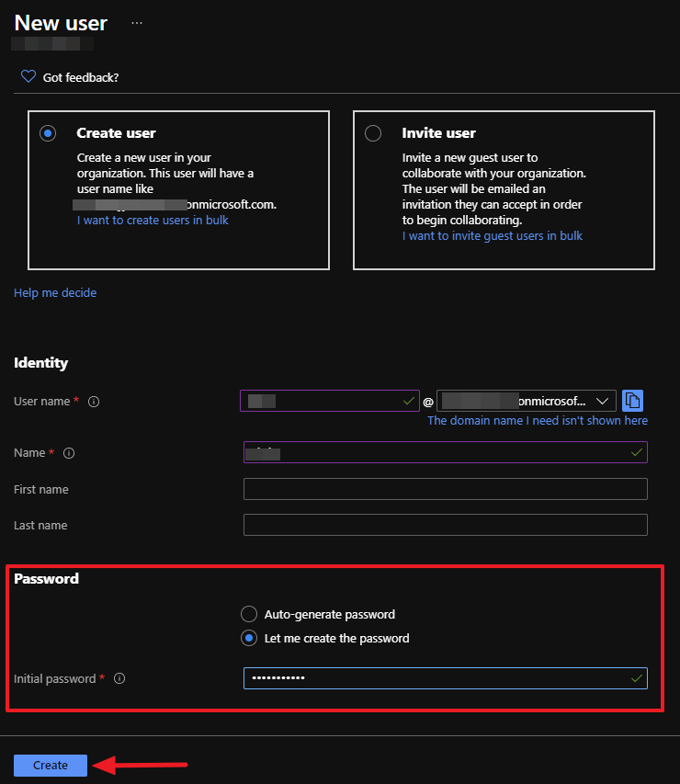Open I want to invite guest users in bulk

(492, 236)
